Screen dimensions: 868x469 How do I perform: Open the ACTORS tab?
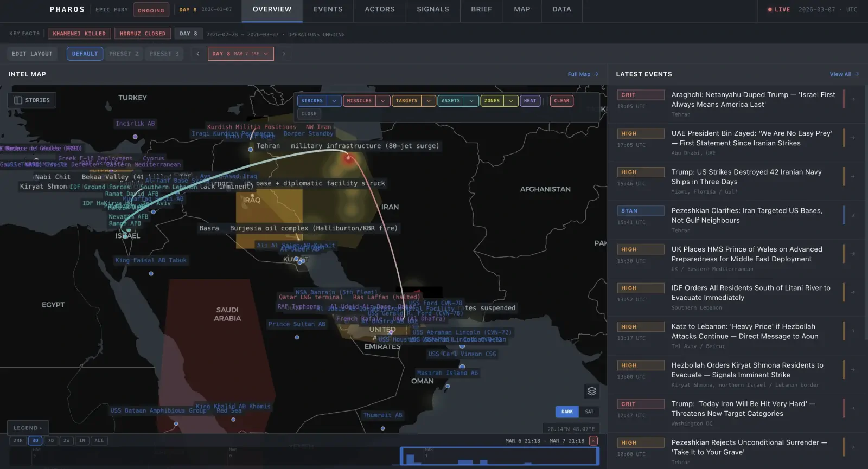click(380, 10)
